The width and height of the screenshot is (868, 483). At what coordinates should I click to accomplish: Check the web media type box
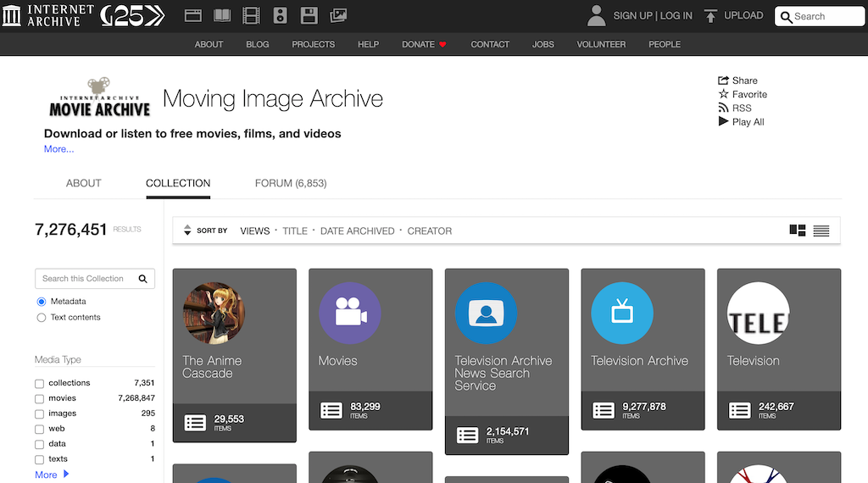coord(39,430)
